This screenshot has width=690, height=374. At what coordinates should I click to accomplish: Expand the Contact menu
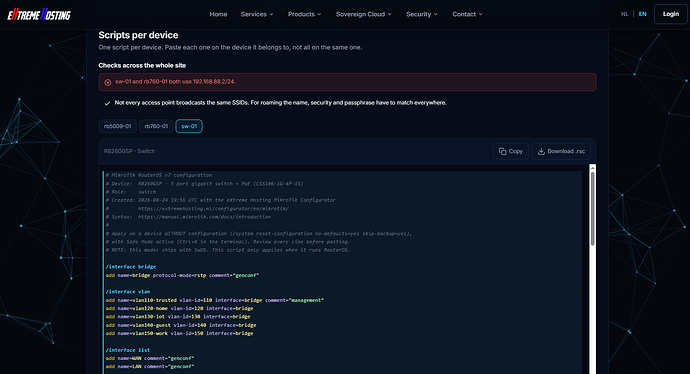(x=467, y=15)
